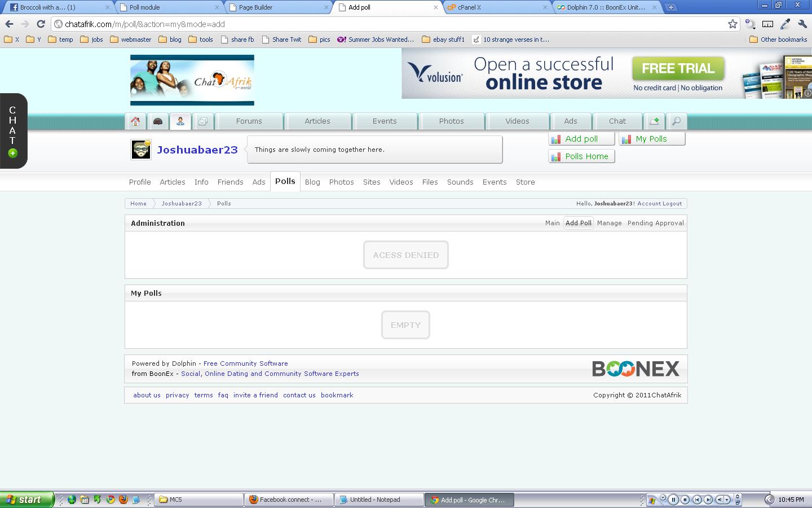Open the Windows Start menu

(27, 500)
